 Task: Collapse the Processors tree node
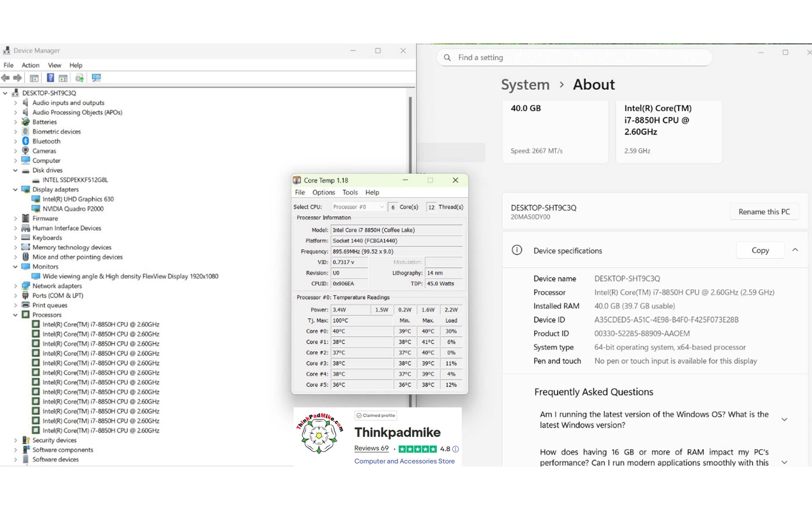coord(15,315)
